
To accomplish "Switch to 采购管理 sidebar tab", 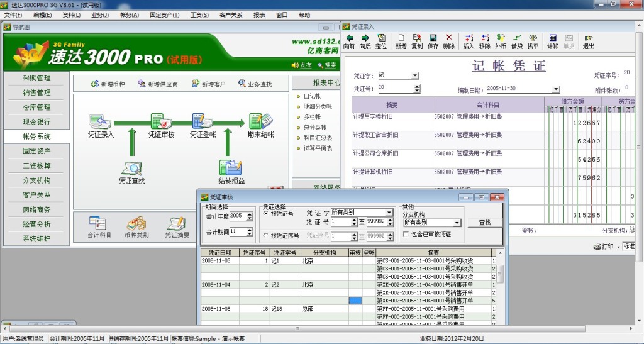I will (x=36, y=78).
